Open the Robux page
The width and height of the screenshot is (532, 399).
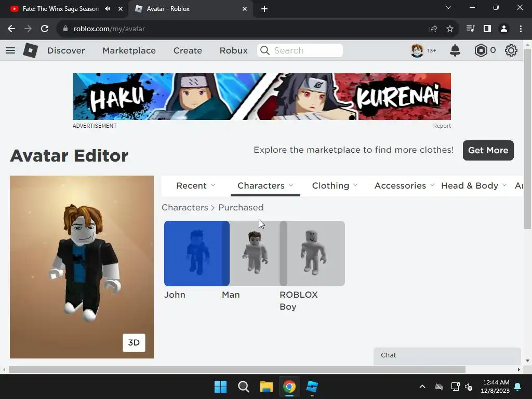point(233,50)
